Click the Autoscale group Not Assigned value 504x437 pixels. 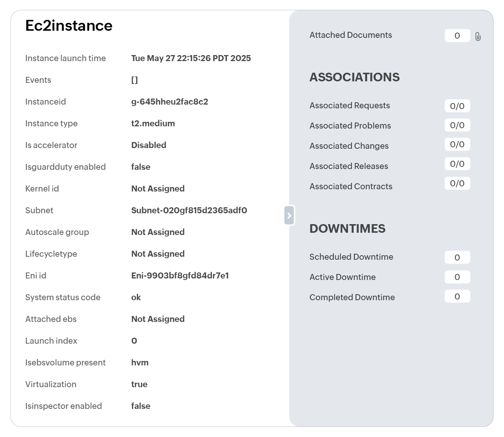pyautogui.click(x=158, y=232)
